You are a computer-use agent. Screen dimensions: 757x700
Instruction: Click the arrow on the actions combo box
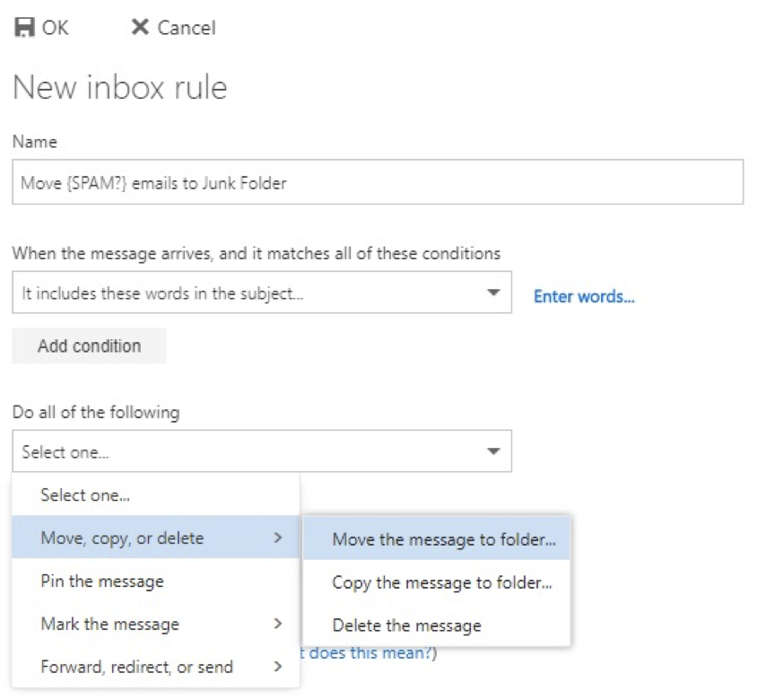pyautogui.click(x=492, y=451)
